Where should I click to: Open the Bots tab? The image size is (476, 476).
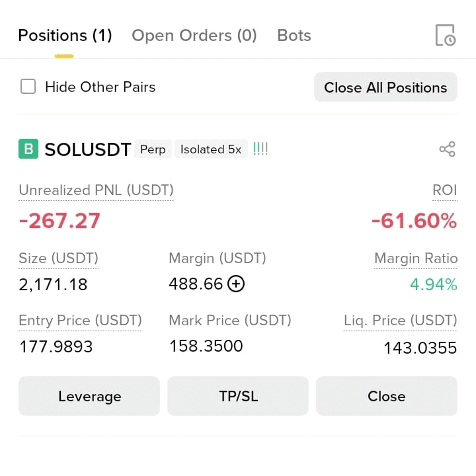(x=294, y=36)
